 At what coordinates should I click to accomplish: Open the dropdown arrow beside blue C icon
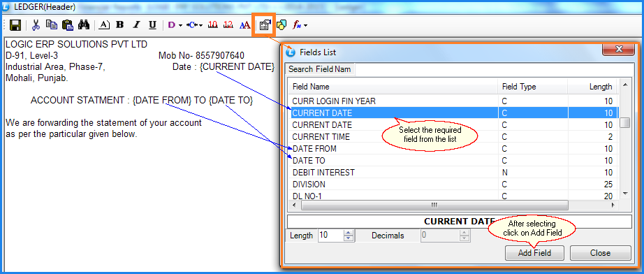point(201,25)
